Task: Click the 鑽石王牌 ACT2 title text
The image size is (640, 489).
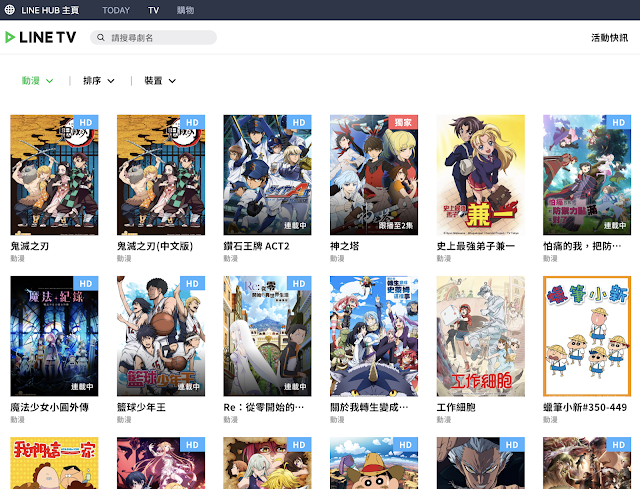Action: [256, 246]
